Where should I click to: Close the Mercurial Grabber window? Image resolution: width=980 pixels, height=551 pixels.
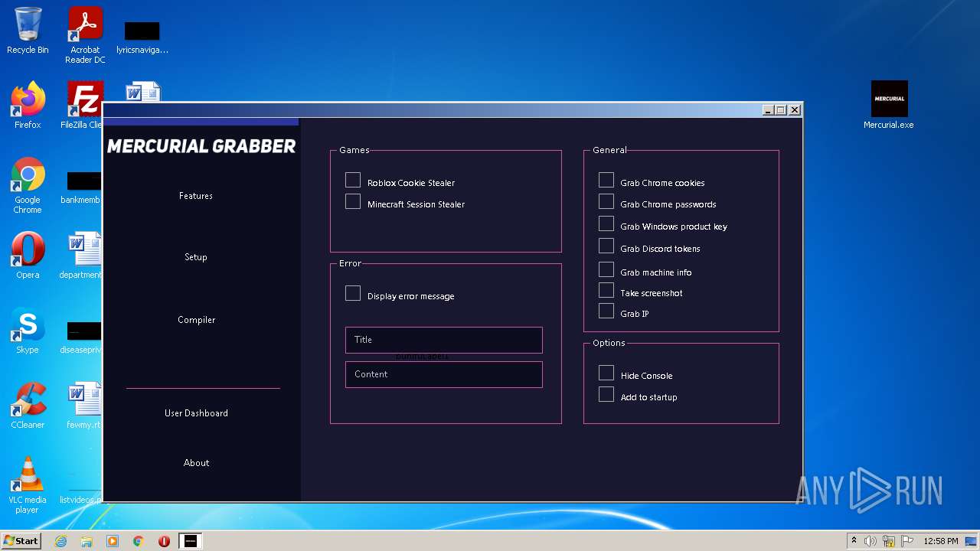795,110
